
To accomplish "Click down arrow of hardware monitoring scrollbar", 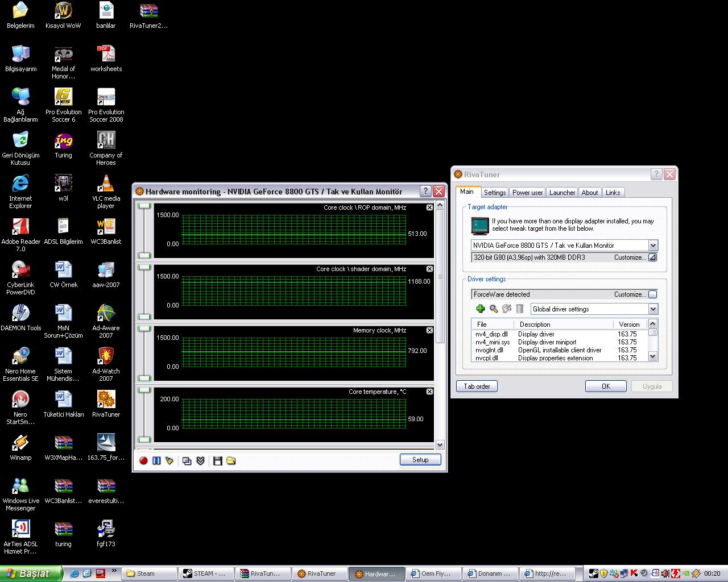I will coord(440,444).
